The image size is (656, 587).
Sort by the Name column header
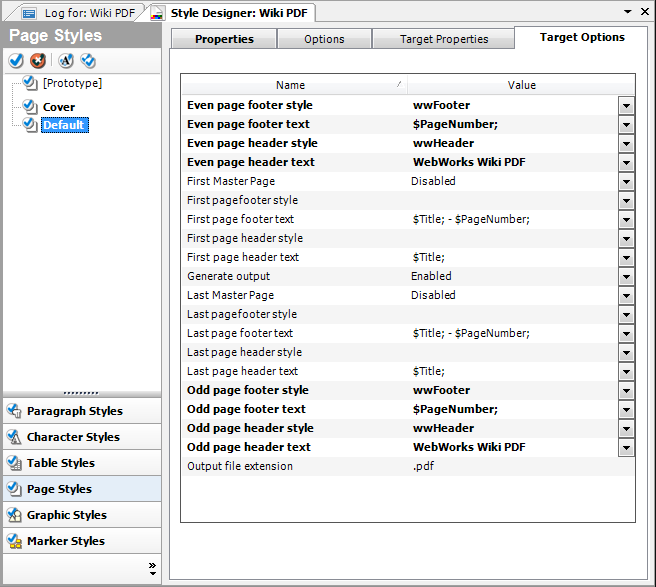[x=291, y=85]
